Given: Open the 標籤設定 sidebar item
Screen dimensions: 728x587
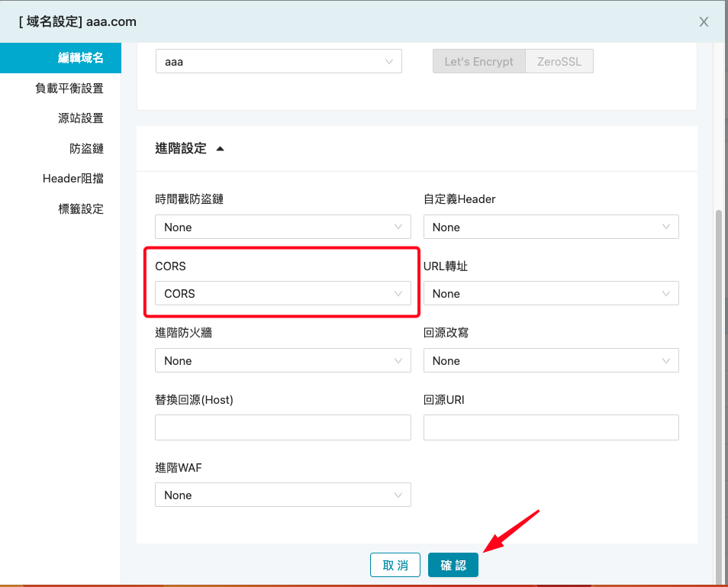Looking at the screenshot, I should 80,208.
